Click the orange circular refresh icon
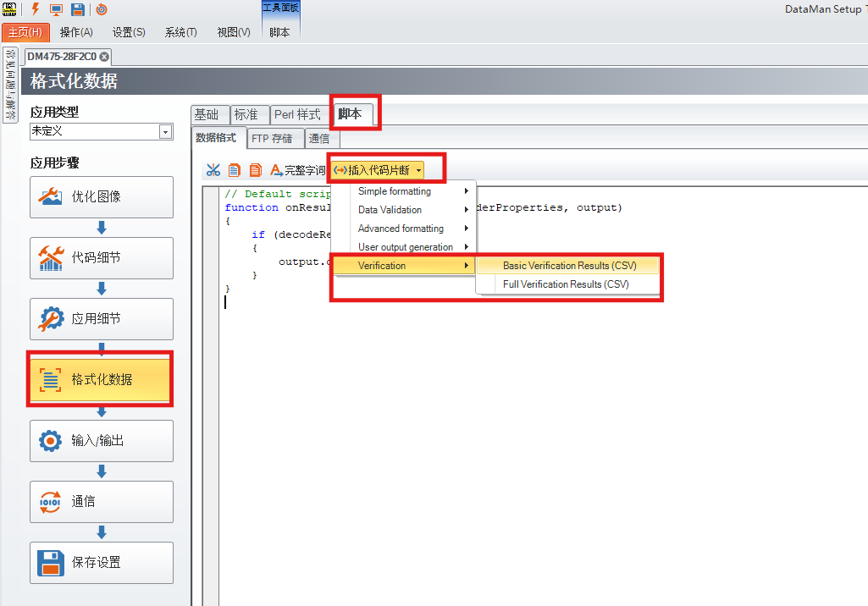 pyautogui.click(x=102, y=9)
